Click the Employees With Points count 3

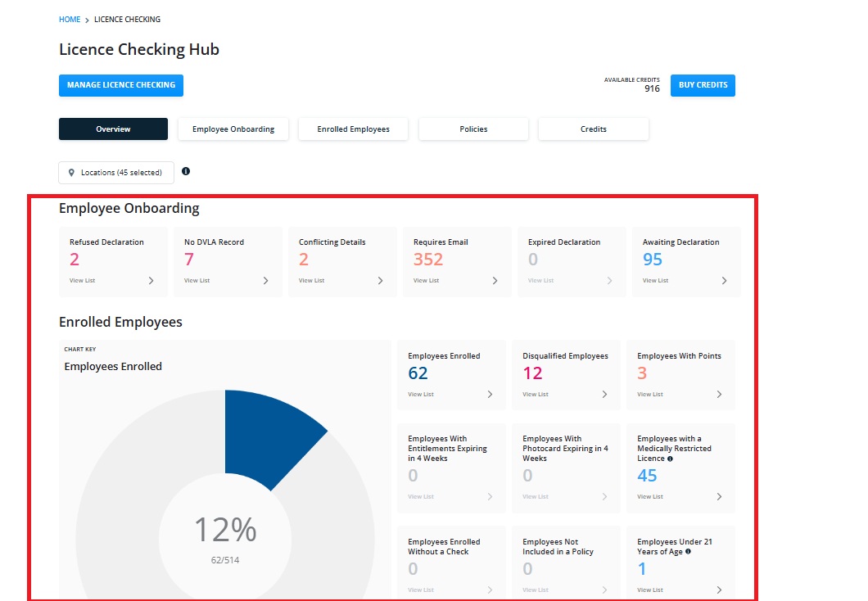[x=642, y=373]
